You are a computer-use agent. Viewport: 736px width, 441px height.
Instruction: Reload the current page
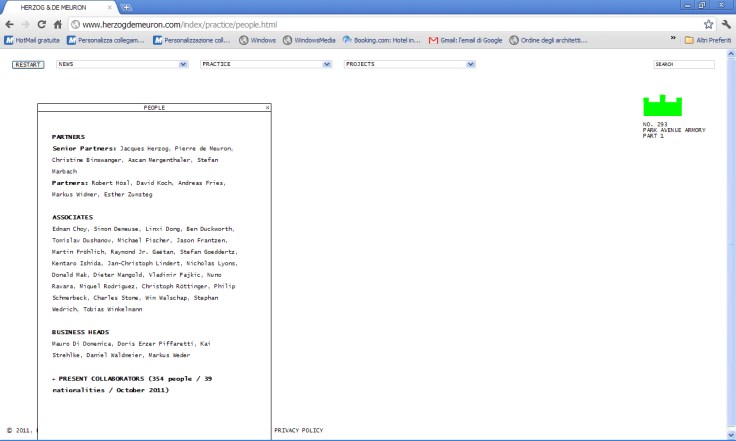pos(41,23)
